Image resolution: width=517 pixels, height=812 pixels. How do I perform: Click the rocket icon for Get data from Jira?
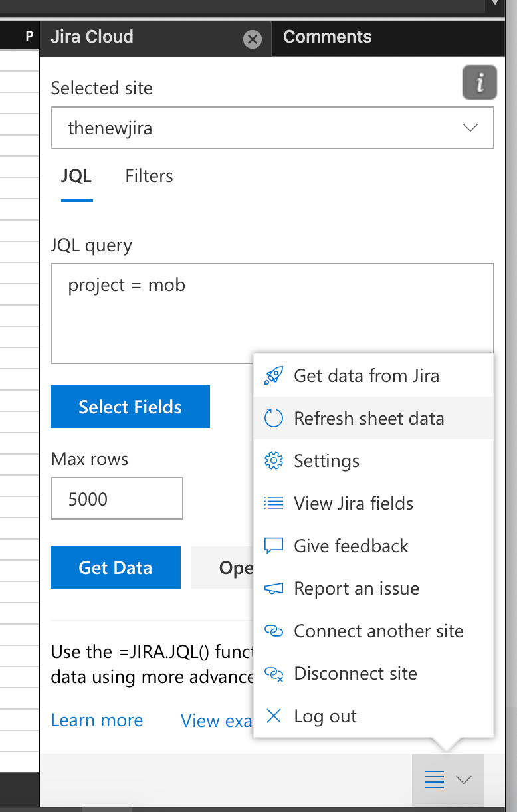coord(274,375)
